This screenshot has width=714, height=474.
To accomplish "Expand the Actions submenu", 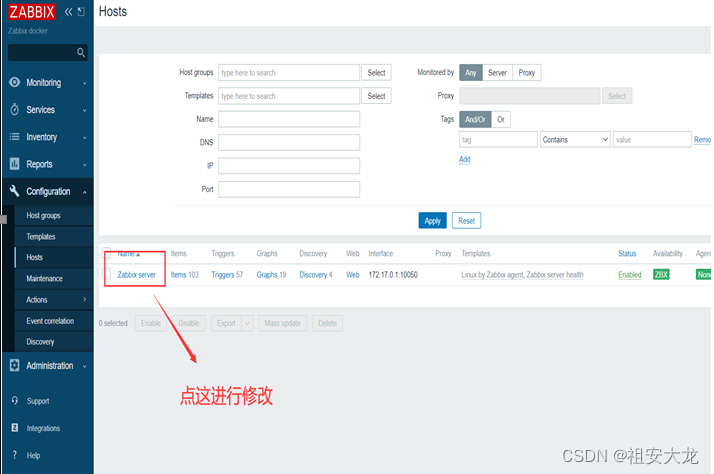I will (x=85, y=300).
